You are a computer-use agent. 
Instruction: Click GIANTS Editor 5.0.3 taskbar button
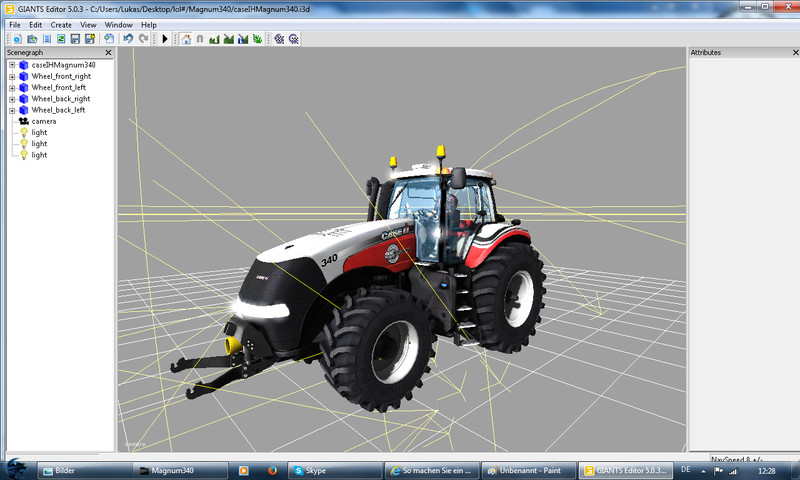point(626,471)
